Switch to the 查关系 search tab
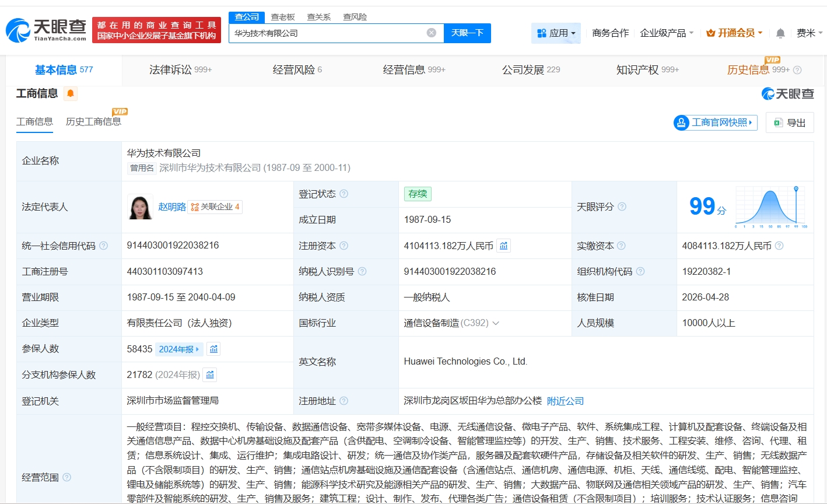Image resolution: width=827 pixels, height=504 pixels. (x=319, y=17)
